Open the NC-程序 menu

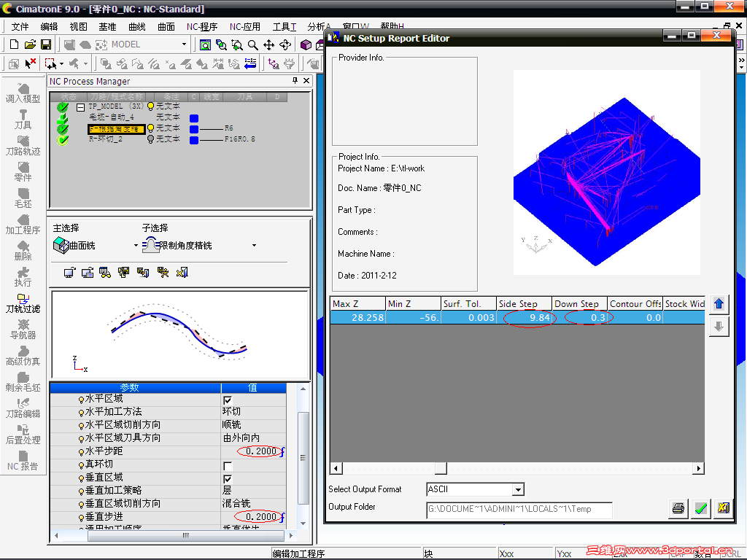tap(202, 27)
